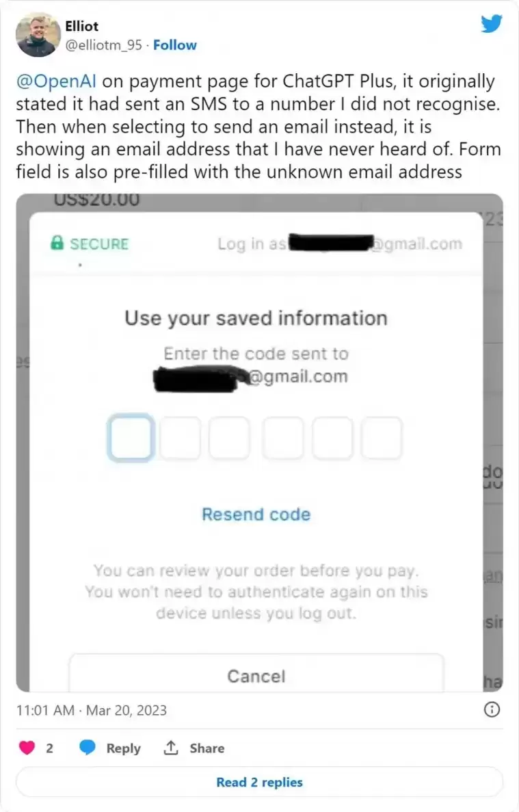This screenshot has width=519, height=812.
Task: Follow the elliotm_95 account
Action: [x=175, y=45]
